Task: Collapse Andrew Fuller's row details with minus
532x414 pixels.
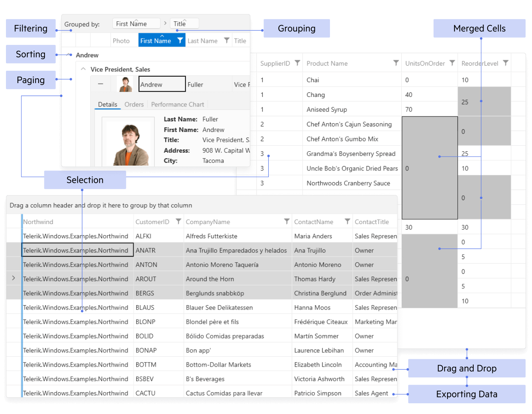Action: pos(101,84)
